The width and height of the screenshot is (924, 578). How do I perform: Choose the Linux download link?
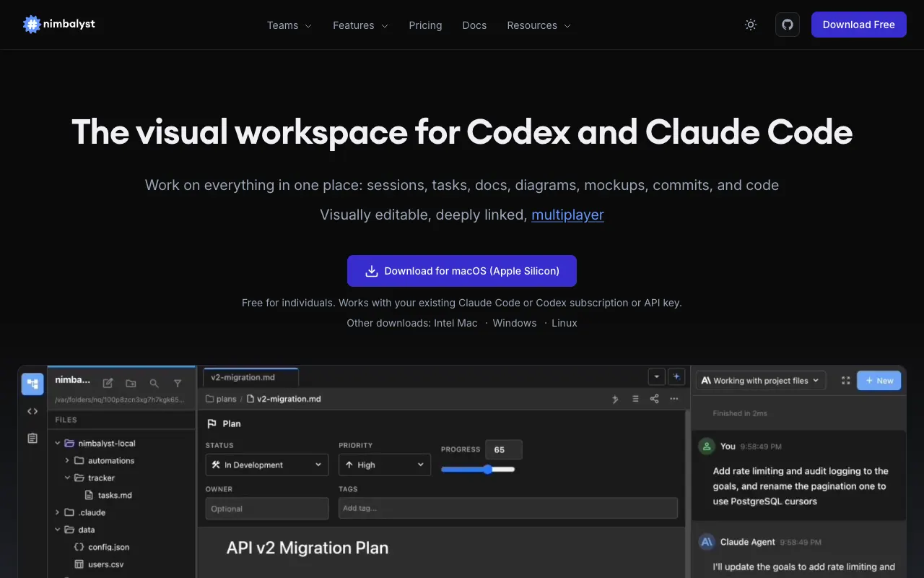(565, 323)
